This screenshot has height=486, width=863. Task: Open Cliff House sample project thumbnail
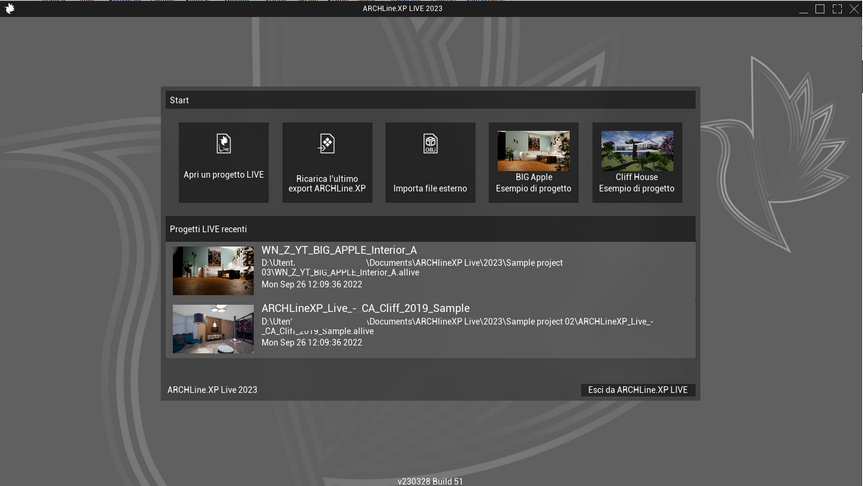(x=637, y=151)
